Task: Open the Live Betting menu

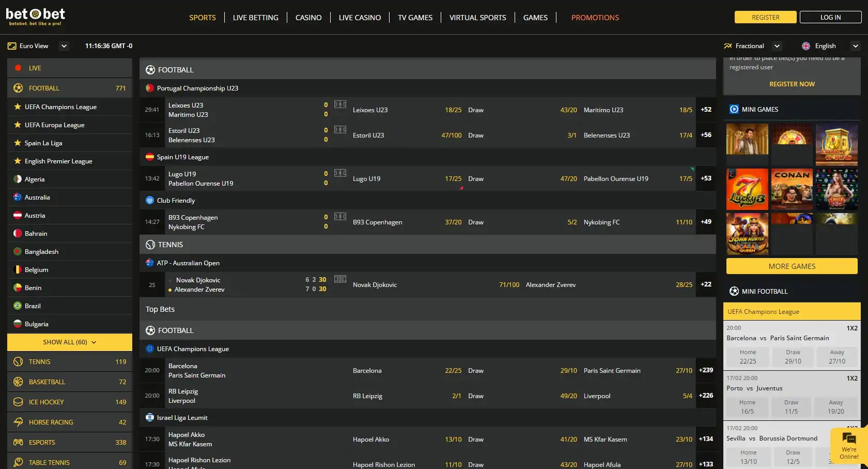Action: [255, 18]
